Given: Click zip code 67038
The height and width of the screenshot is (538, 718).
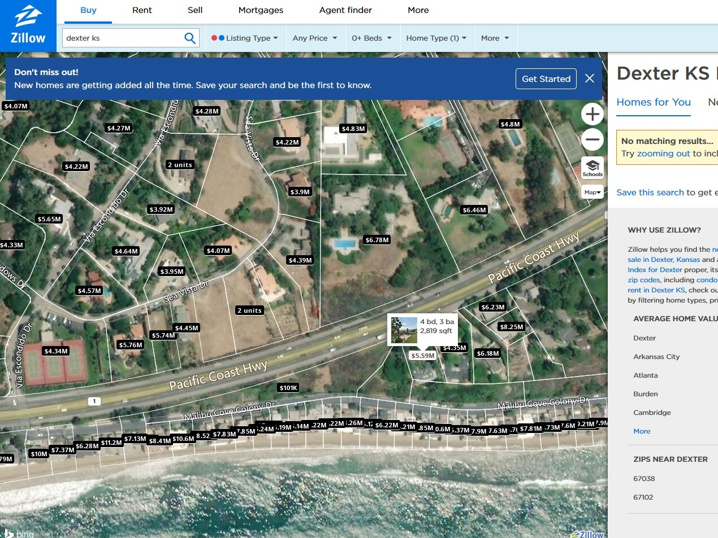Looking at the screenshot, I should click(x=644, y=478).
